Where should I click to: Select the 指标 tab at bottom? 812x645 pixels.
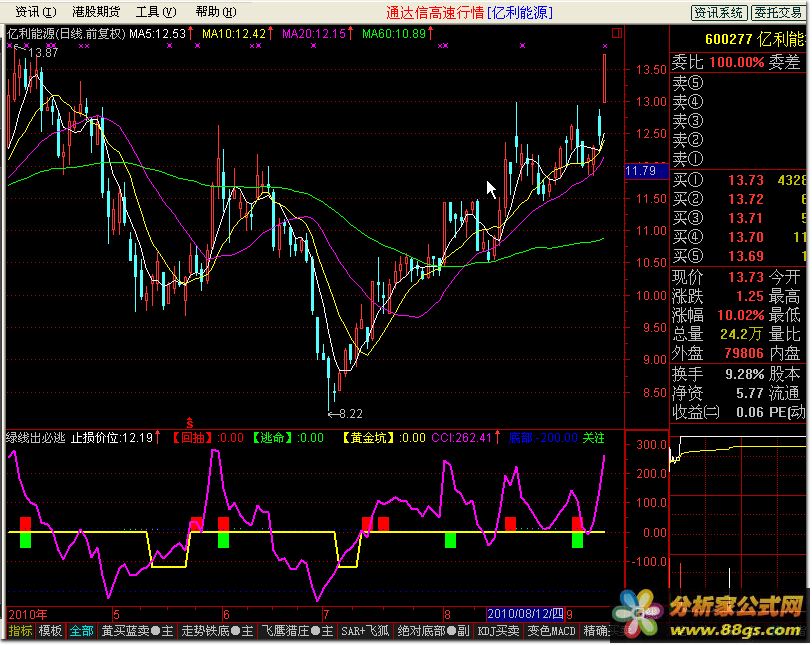[x=20, y=631]
